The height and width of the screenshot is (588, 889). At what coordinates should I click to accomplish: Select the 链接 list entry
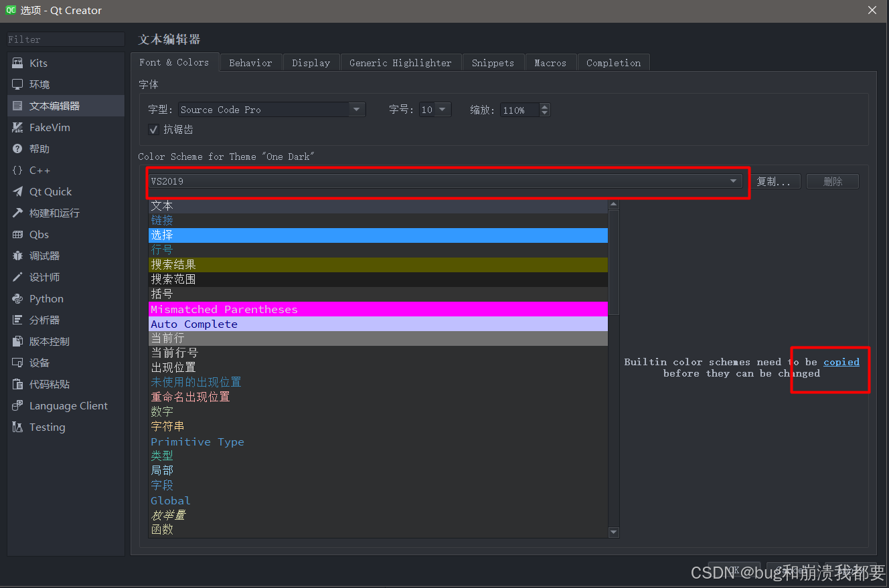tap(378, 221)
